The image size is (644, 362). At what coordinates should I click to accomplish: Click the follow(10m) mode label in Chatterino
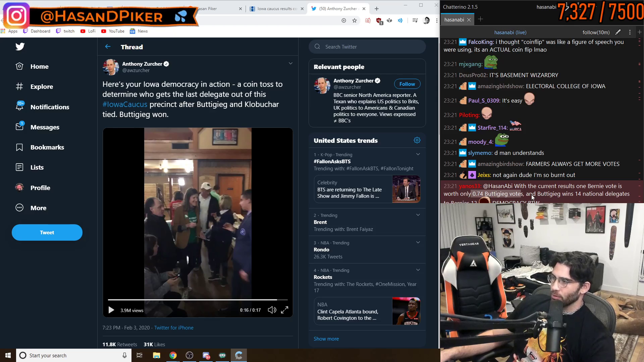pyautogui.click(x=596, y=32)
